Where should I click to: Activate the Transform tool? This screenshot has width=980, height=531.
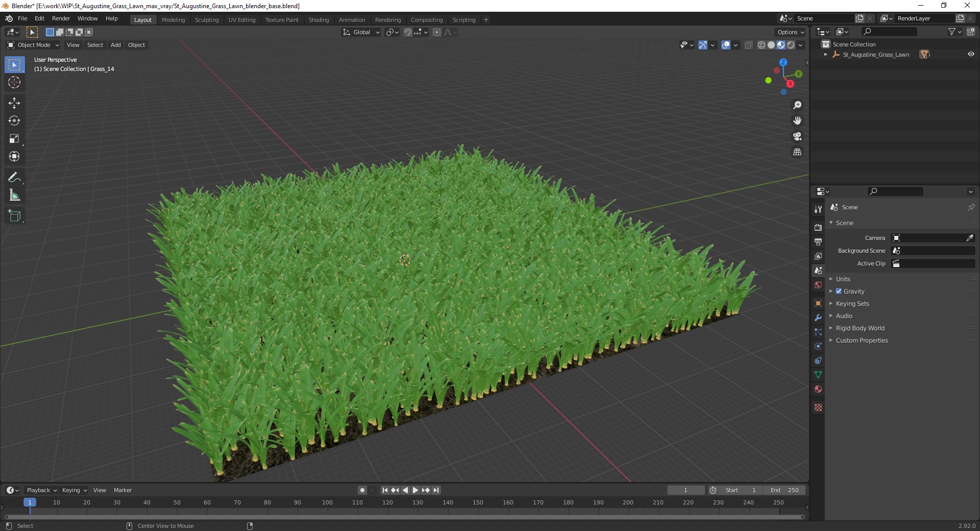[x=14, y=156]
